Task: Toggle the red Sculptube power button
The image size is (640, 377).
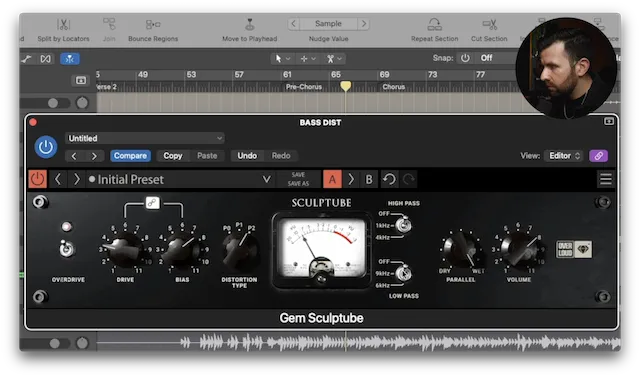Action: [x=38, y=179]
